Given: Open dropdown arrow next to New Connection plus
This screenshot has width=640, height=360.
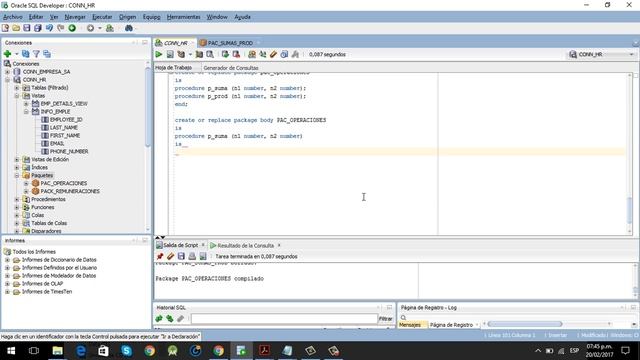Looking at the screenshot, I should (17, 54).
